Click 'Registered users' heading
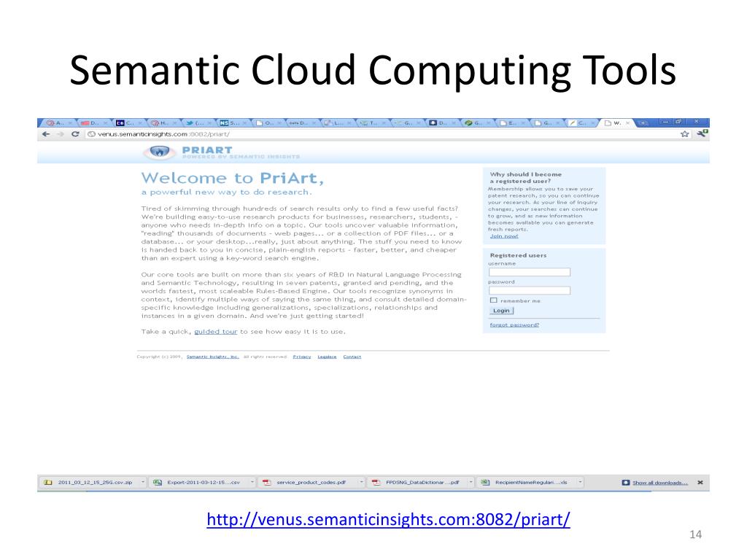The width and height of the screenshot is (747, 560). pyautogui.click(x=518, y=255)
